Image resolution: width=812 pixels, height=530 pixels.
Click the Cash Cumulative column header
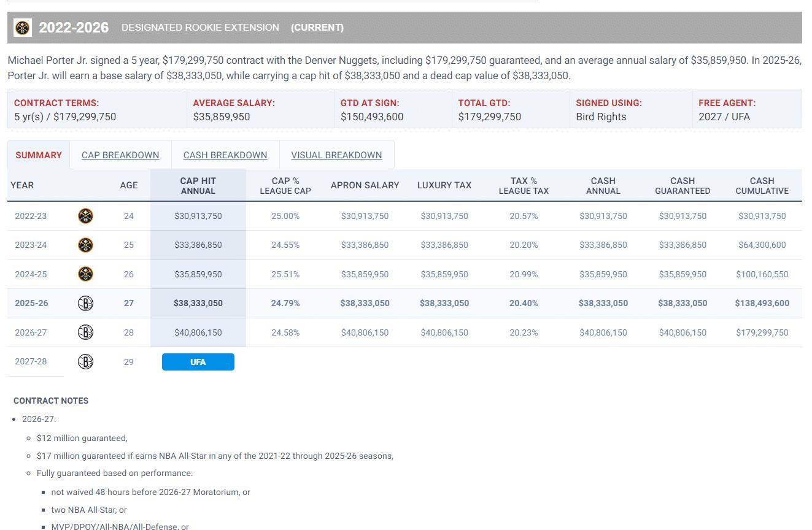pyautogui.click(x=762, y=185)
